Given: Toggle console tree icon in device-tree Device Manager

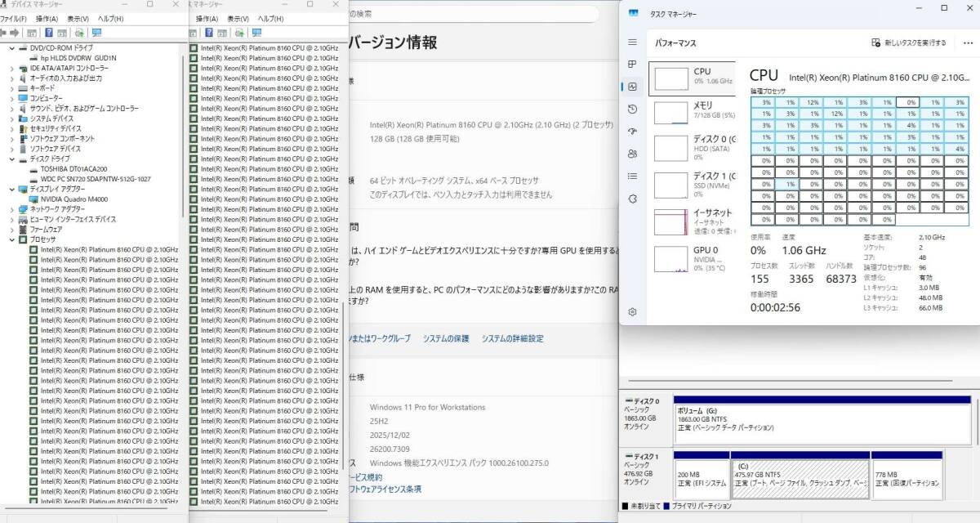Looking at the screenshot, I should pyautogui.click(x=32, y=33).
